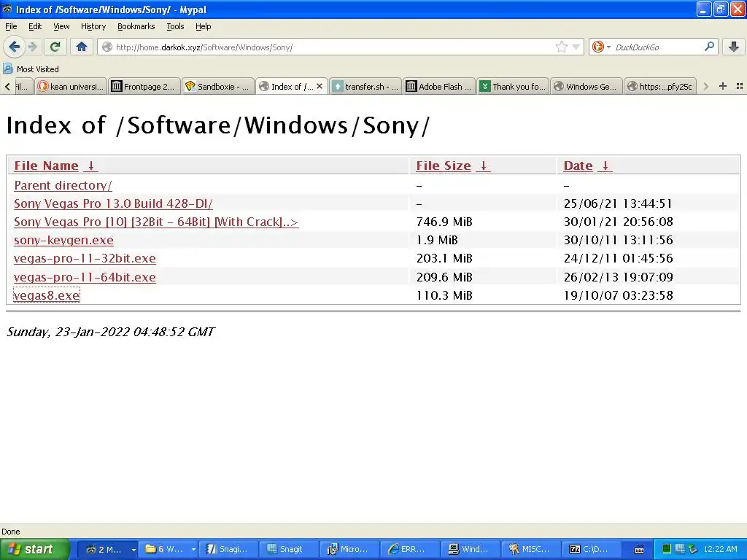Switch to the MISC... taskbar item
The image size is (747, 560).
[531, 550]
